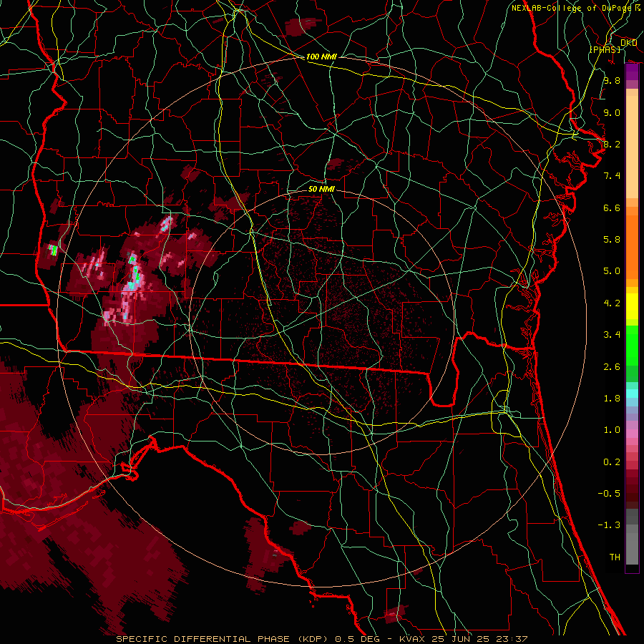Click the yellow segment of the color bar
644x644 pixels.
point(632,306)
